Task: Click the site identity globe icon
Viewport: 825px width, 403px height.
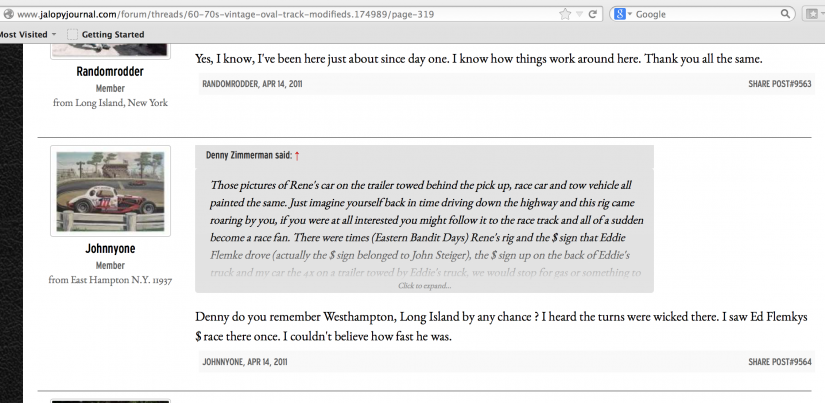Action: tap(8, 14)
